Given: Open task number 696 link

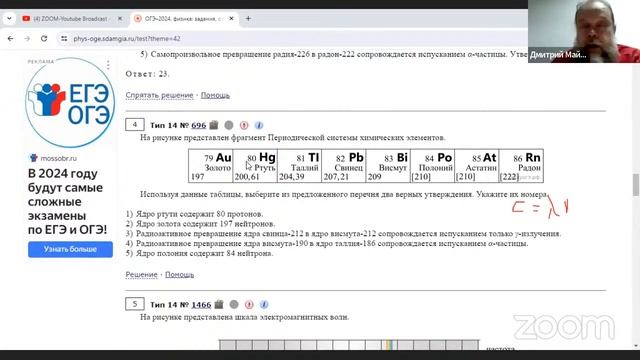Looking at the screenshot, I should coord(199,125).
